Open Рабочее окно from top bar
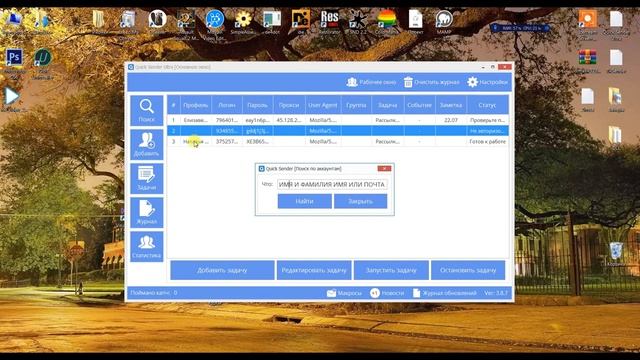640x360 pixels. click(x=371, y=82)
